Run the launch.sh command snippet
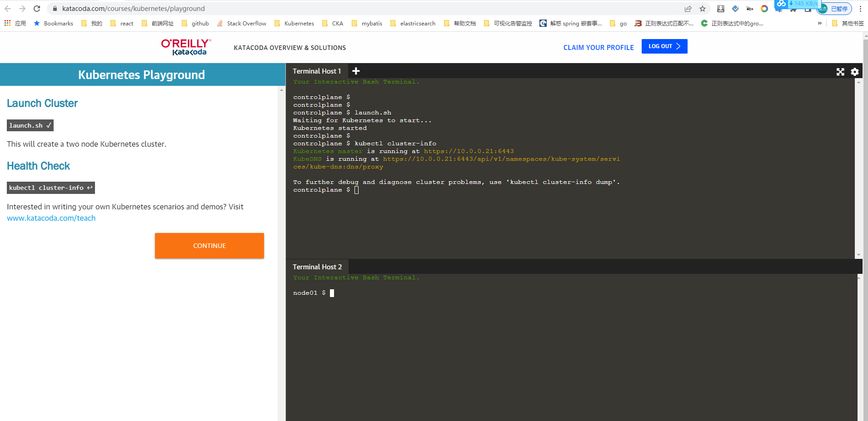Screen dimensions: 868x421 pos(30,125)
